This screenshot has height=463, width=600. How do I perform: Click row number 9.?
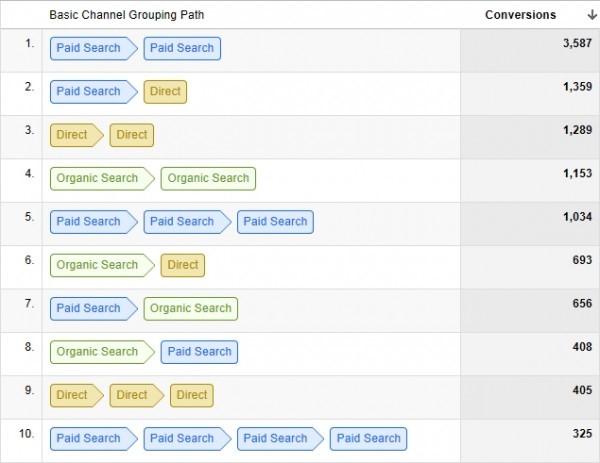(x=29, y=390)
